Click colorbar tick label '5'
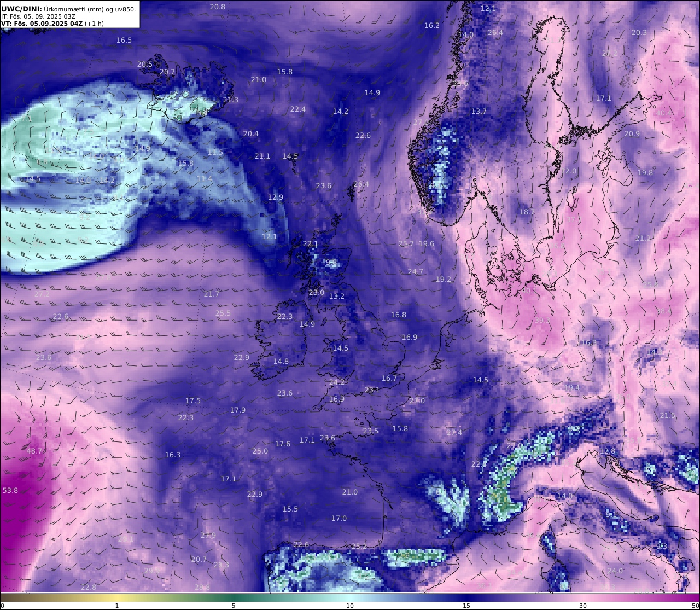The height and width of the screenshot is (610, 700). pyautogui.click(x=234, y=606)
